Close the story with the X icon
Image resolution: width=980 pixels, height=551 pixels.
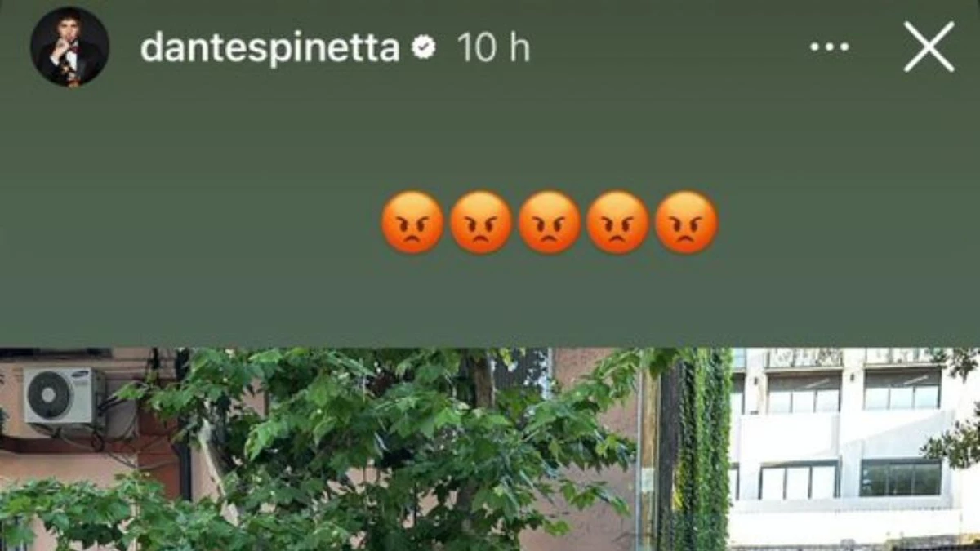[929, 47]
